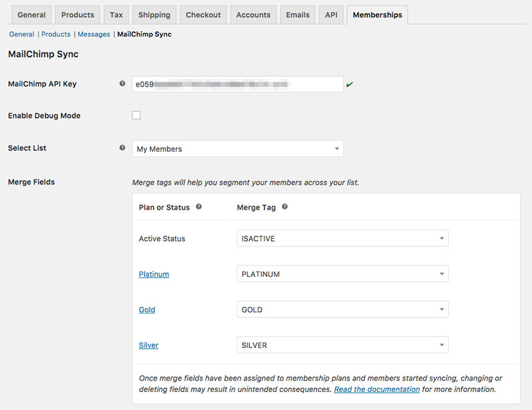The height and width of the screenshot is (410, 532).
Task: Click the MailChimp API Key field label
Action: [43, 84]
